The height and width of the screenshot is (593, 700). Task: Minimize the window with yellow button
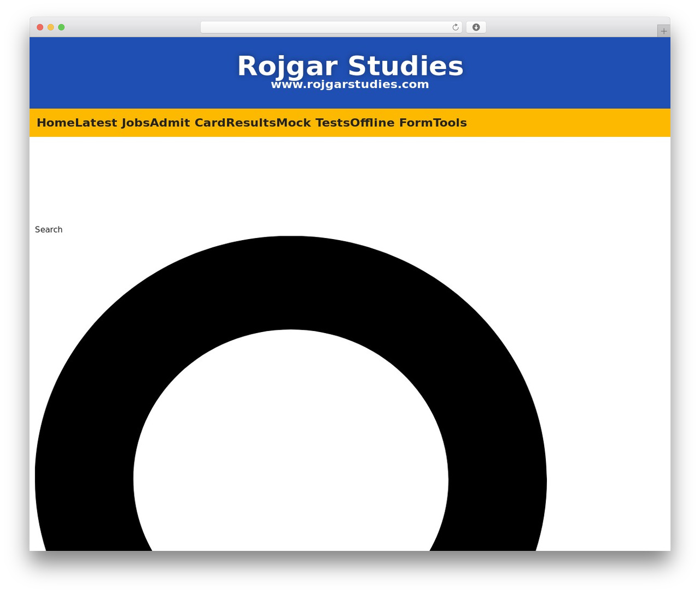[x=51, y=27]
